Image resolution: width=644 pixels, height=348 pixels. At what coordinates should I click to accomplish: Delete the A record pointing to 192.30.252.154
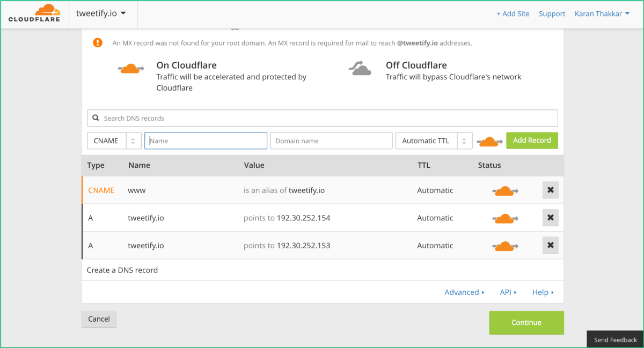pos(551,218)
